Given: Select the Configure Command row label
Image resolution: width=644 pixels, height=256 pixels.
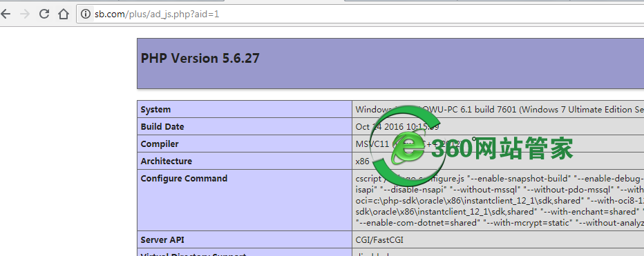Looking at the screenshot, I should [x=184, y=179].
